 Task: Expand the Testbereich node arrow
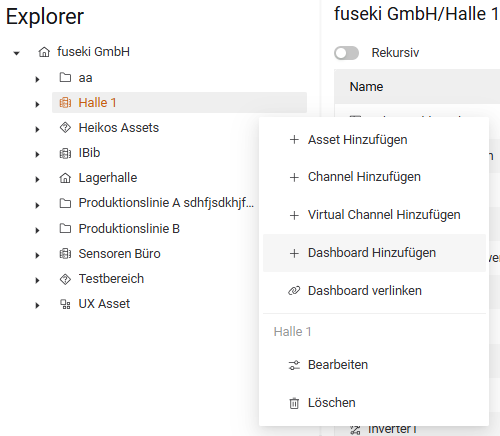(37, 280)
